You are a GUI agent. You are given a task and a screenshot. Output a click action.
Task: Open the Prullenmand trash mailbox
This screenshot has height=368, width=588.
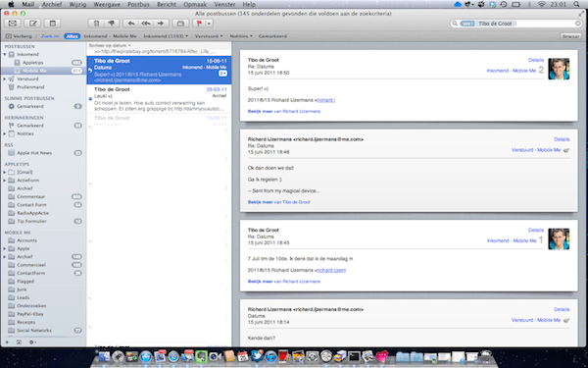[x=43, y=87]
